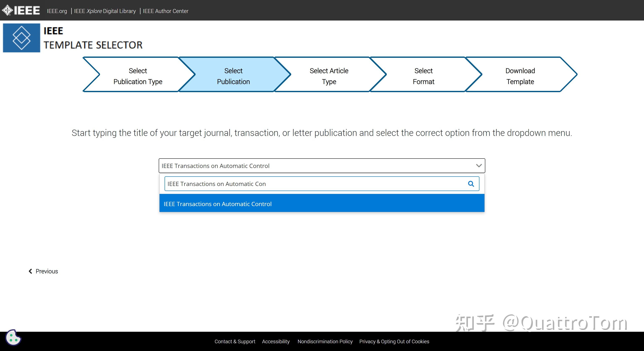Open IEEE Xplore Digital Library link
The height and width of the screenshot is (351, 644).
tap(105, 11)
